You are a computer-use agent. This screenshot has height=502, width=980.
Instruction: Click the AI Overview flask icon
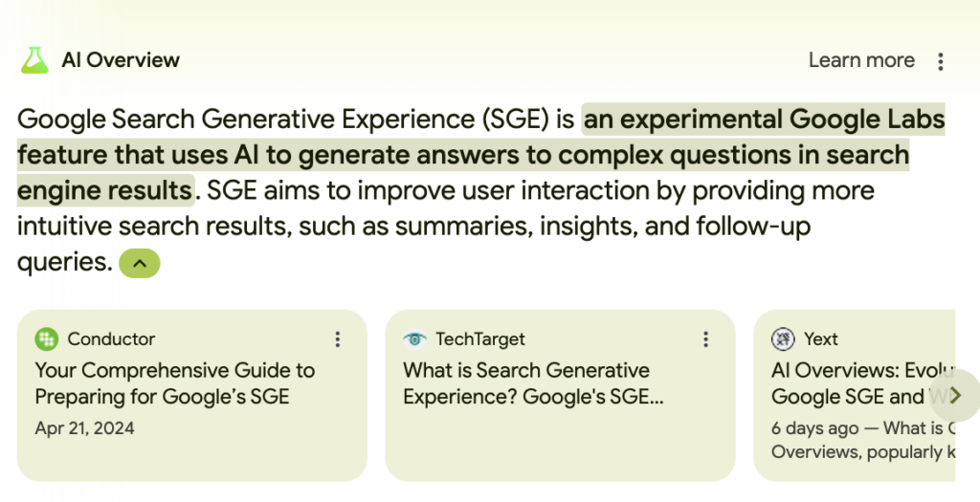point(34,60)
